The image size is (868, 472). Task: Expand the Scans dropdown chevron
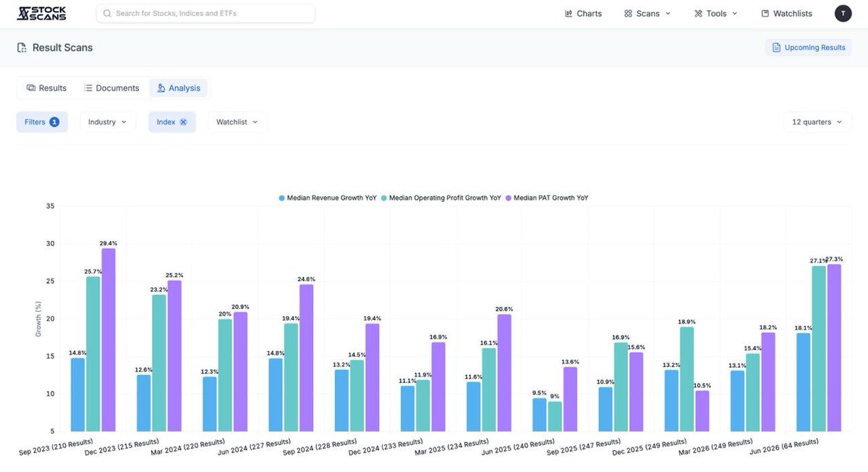click(x=668, y=14)
